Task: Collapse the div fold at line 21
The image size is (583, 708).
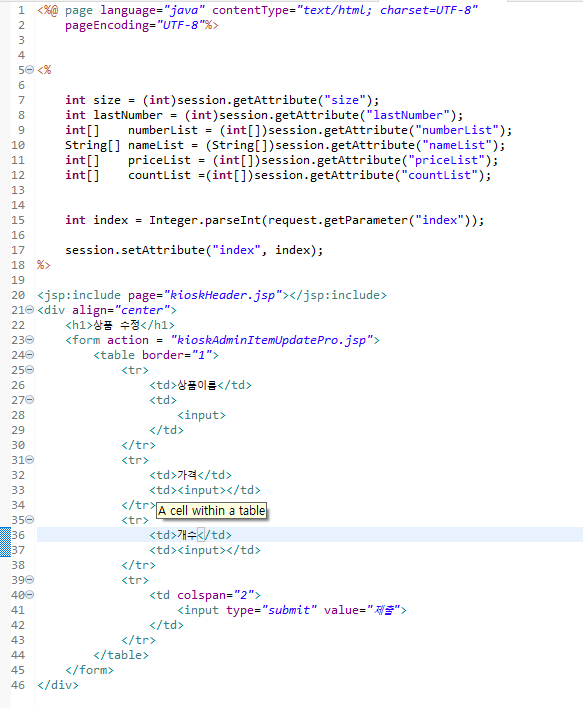Action: pyautogui.click(x=29, y=310)
